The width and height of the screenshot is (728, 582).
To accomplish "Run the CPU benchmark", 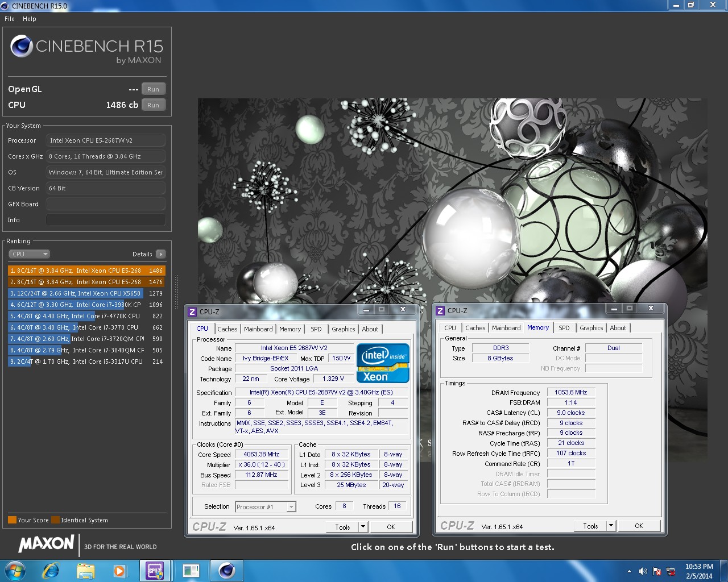I will coord(154,105).
